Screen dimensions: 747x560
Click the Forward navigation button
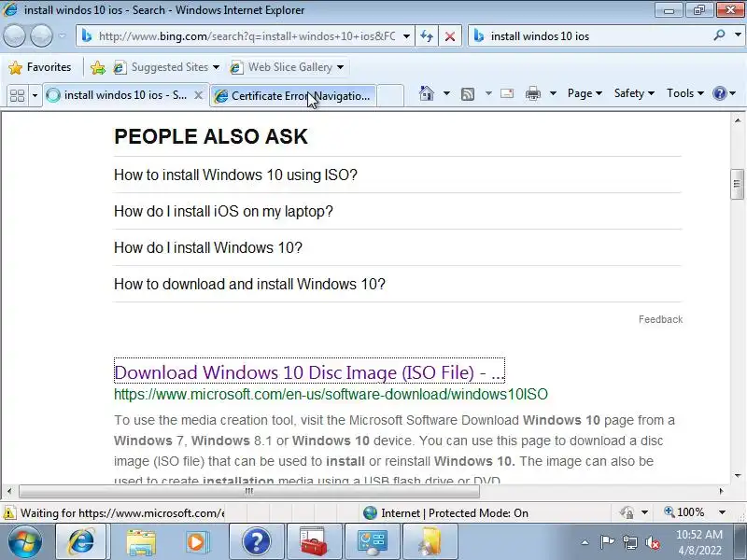[x=41, y=35]
